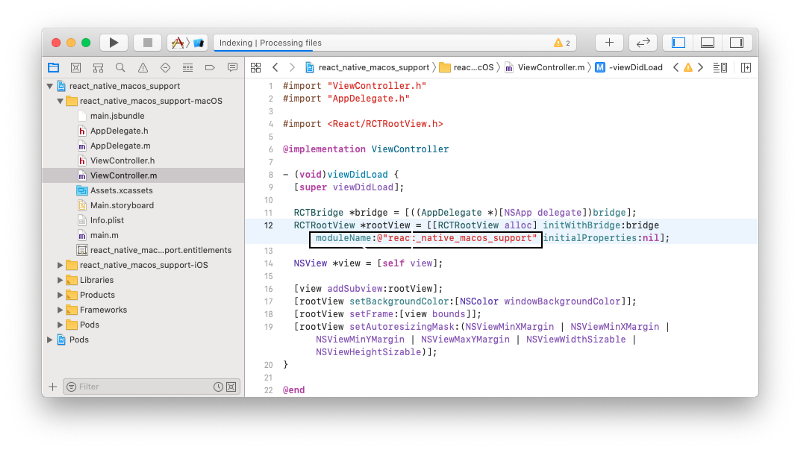Expand the Pods project at the bottom

coord(50,340)
